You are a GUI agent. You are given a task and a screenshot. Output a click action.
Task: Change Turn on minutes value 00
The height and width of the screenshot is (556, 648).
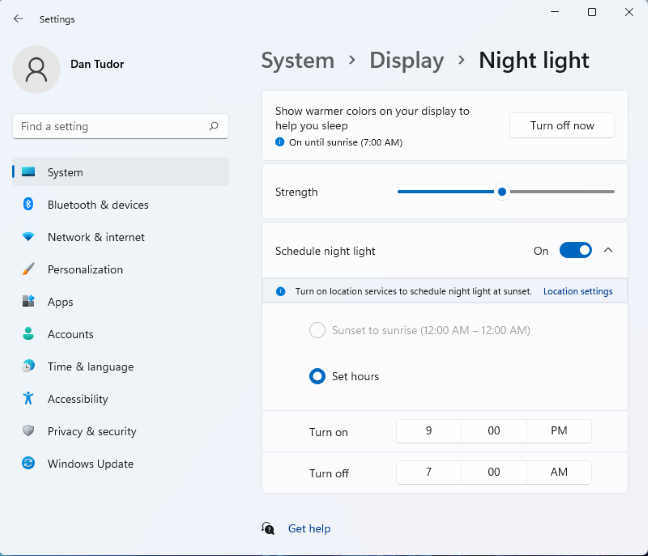tap(494, 431)
